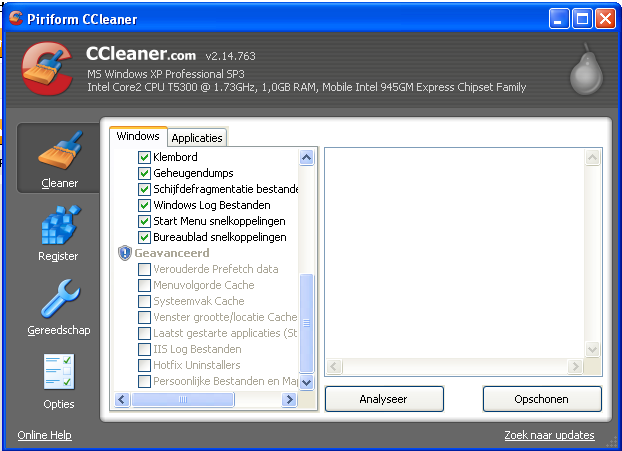
Task: Click the options list vertical scrollbar thumb
Action: point(307,323)
